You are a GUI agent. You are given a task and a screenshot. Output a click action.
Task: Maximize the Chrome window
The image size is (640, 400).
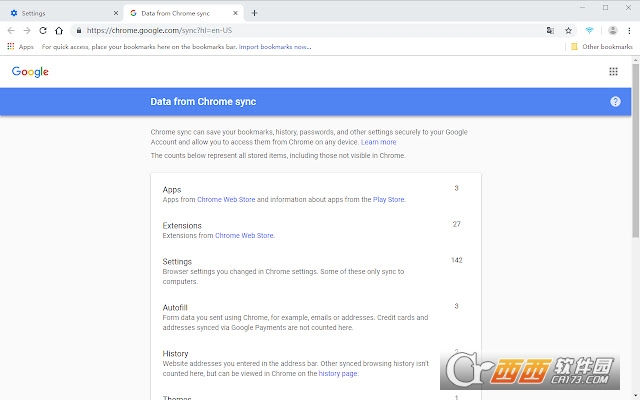(605, 7)
